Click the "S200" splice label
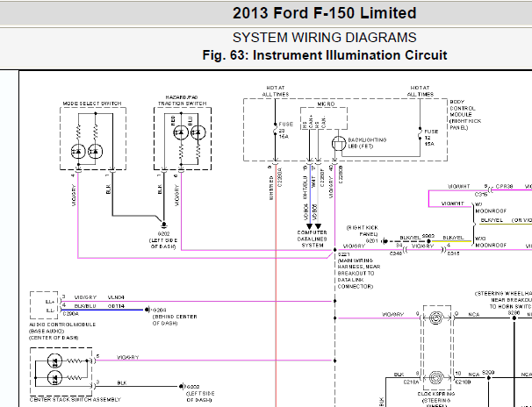Viewport: 532px width, 407px height. click(x=487, y=372)
